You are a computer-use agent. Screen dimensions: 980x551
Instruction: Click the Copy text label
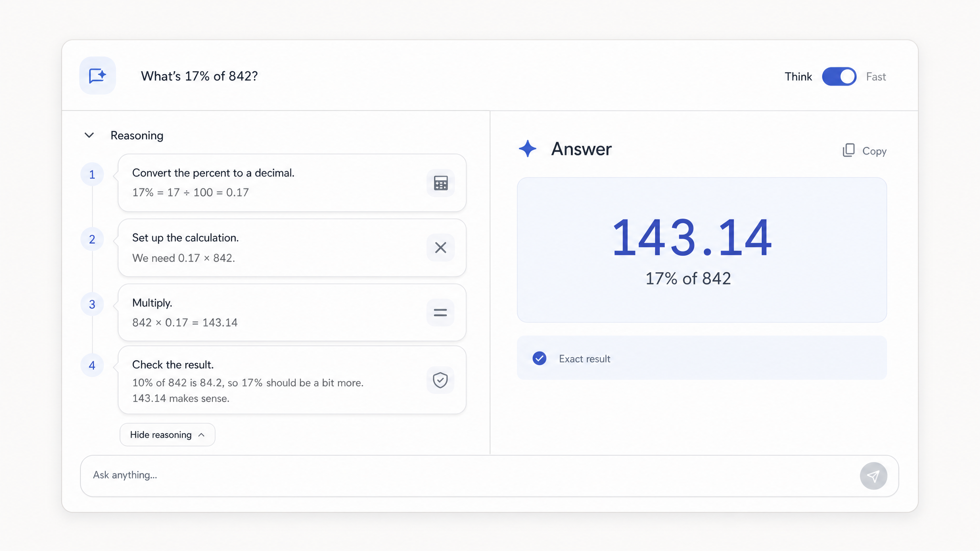874,151
